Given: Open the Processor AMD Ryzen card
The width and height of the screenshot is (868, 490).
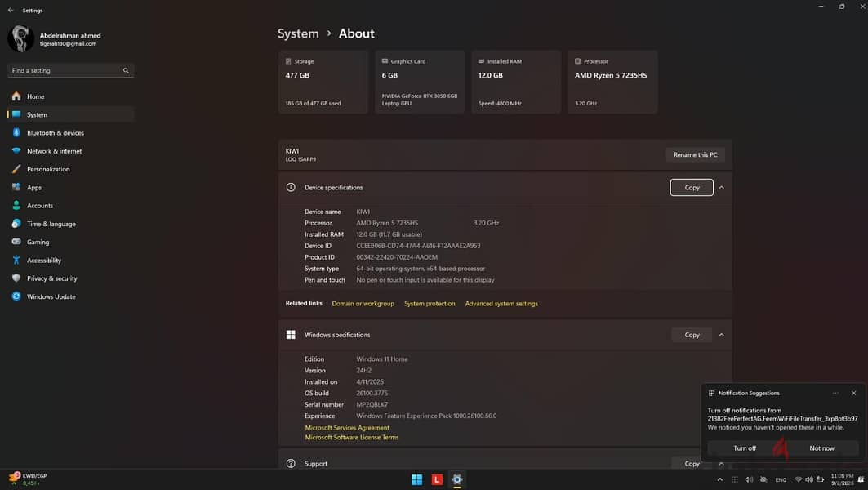Looking at the screenshot, I should 612,82.
